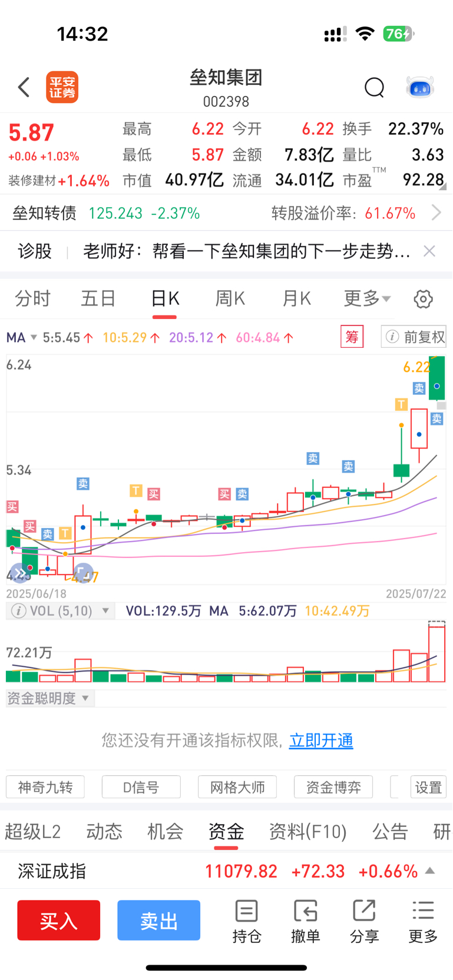Open the robot assistant icon
This screenshot has height=980, width=453.
click(x=420, y=87)
